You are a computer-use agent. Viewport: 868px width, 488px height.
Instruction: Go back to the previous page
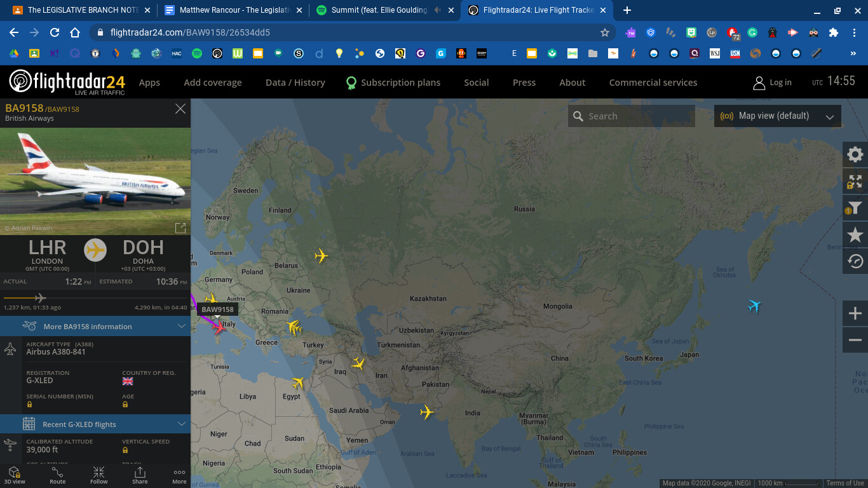click(14, 32)
